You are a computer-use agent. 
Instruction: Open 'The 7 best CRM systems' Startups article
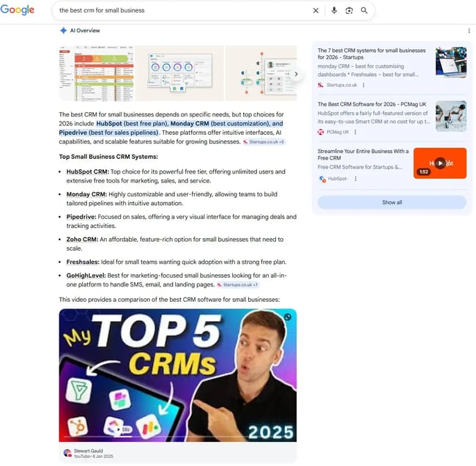[x=371, y=53]
